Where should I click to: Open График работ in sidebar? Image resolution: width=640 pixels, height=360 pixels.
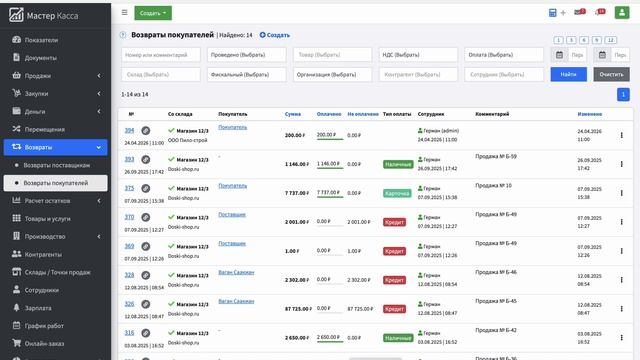[56, 326]
